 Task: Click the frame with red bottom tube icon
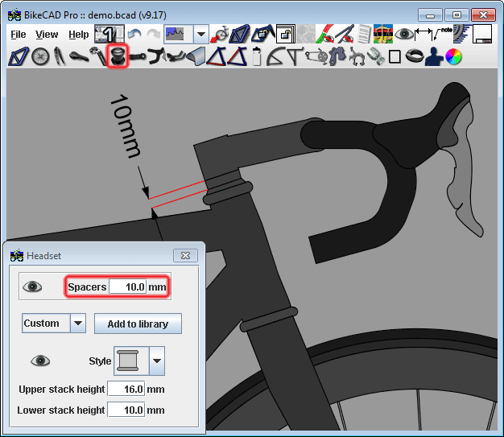click(x=217, y=56)
